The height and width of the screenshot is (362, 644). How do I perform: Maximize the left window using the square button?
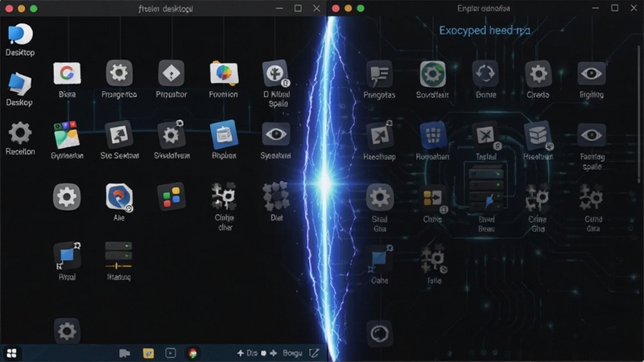298,8
